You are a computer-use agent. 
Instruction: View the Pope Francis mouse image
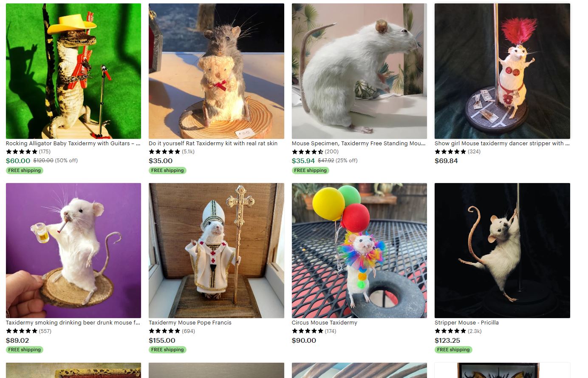pos(216,251)
